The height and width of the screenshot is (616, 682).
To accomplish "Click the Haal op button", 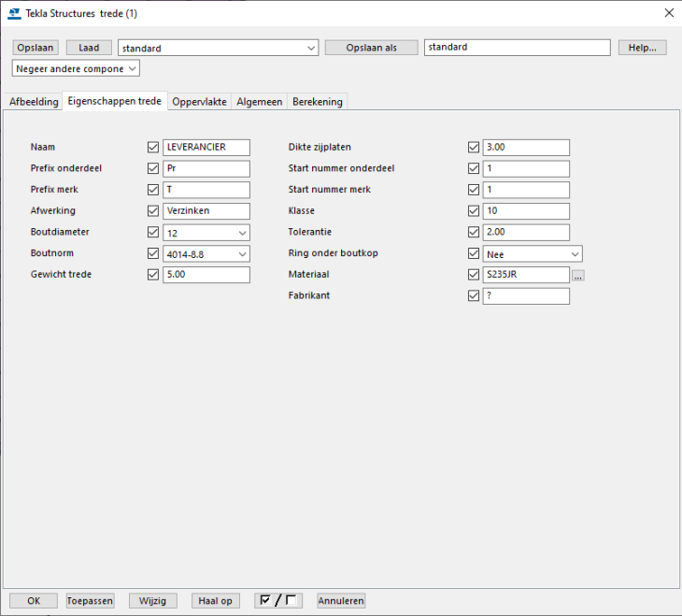I will pos(215,601).
